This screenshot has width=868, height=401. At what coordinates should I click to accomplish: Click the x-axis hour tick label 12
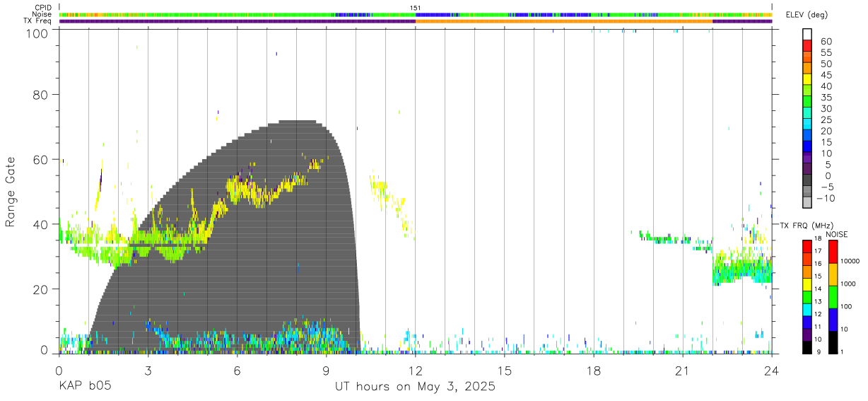tap(416, 371)
